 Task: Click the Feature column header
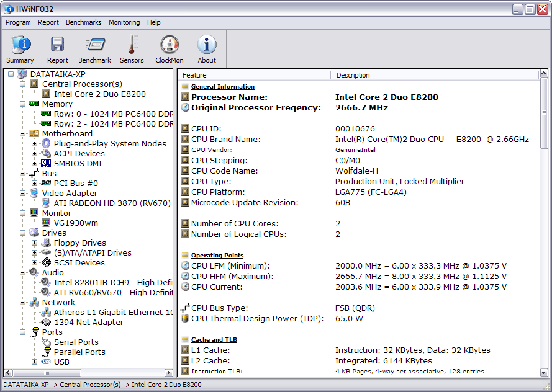click(x=255, y=75)
